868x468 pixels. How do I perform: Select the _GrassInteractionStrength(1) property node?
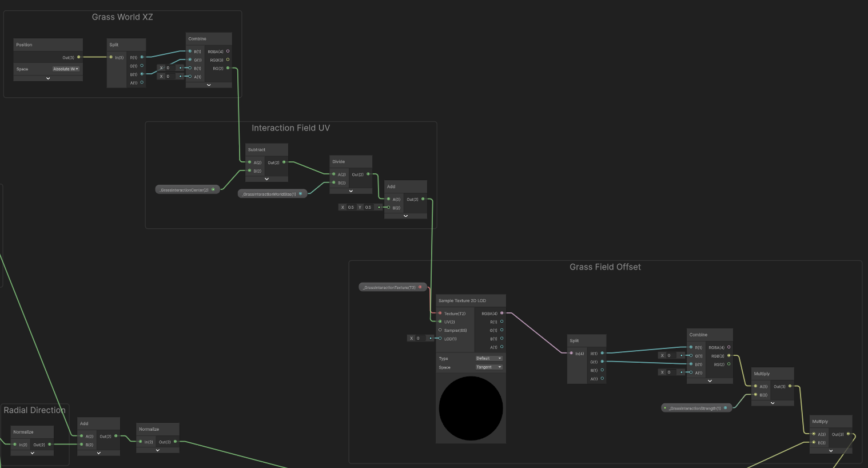[x=696, y=408]
